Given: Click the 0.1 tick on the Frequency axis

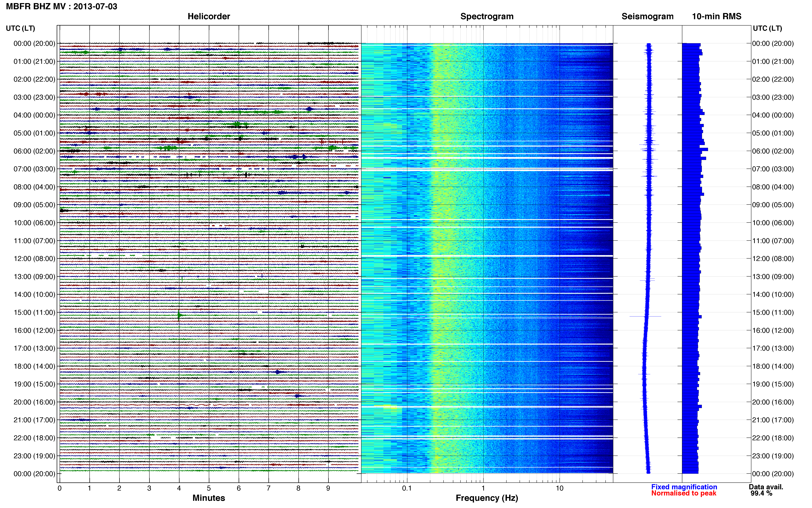Looking at the screenshot, I should (x=407, y=488).
